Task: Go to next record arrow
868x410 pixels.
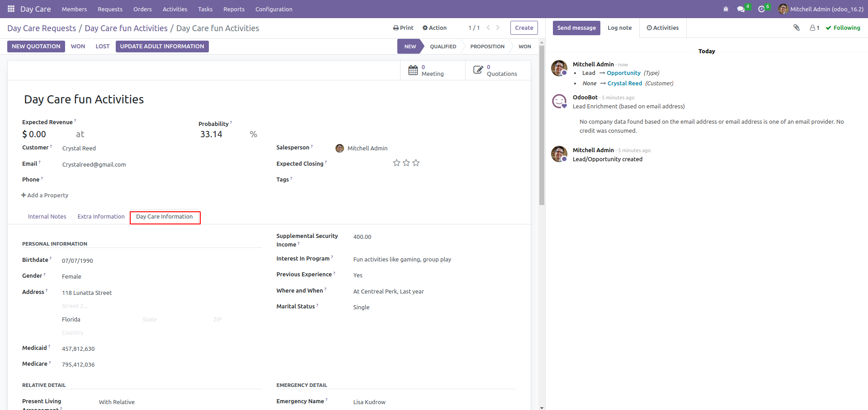Action: pos(498,28)
